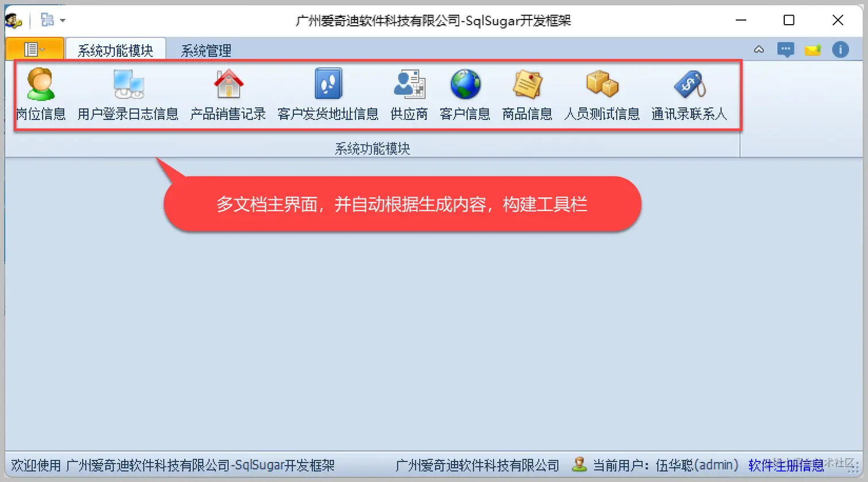Click the quick access layout icon
The height and width of the screenshot is (482, 868).
(47, 20)
